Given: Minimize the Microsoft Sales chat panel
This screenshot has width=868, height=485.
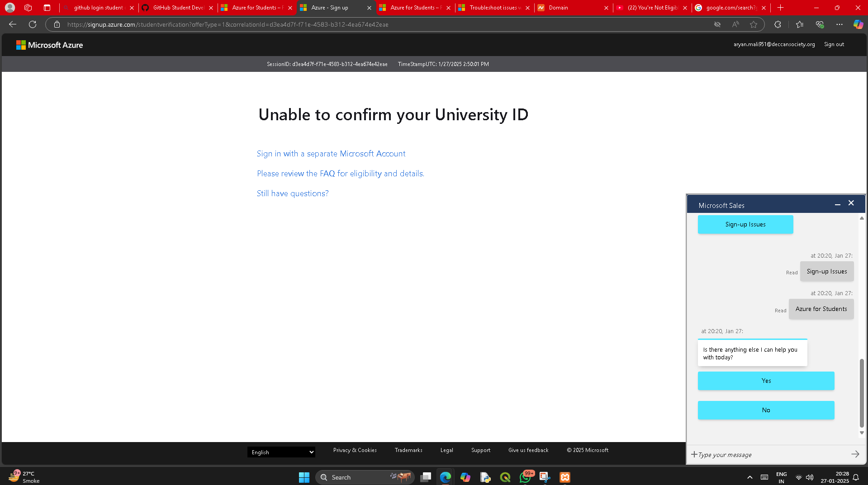Looking at the screenshot, I should tap(838, 205).
